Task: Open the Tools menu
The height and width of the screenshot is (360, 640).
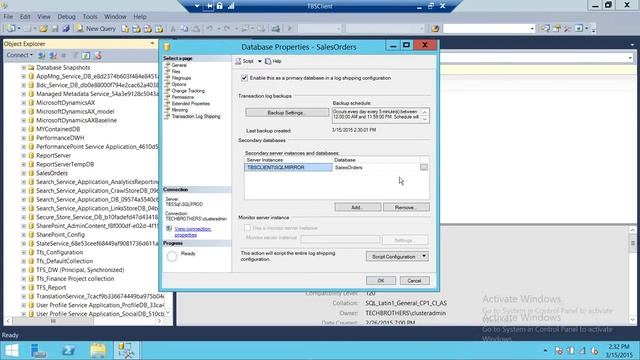Action: tap(90, 17)
